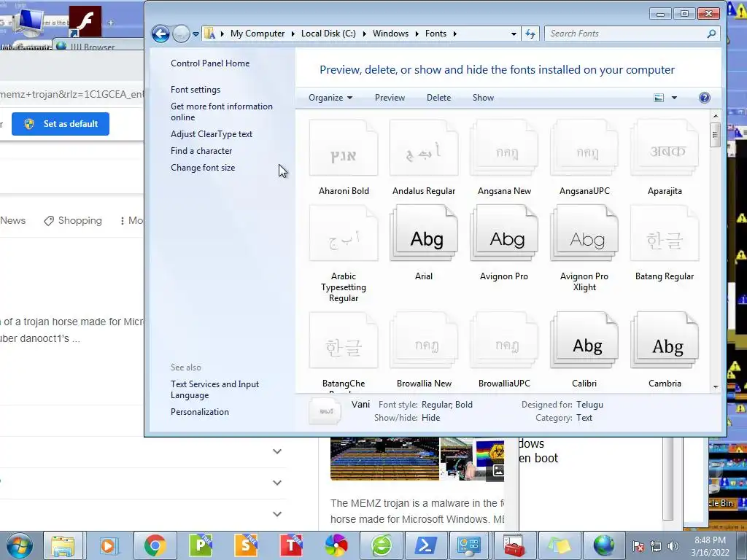The height and width of the screenshot is (560, 747).
Task: Open the Fonts help icon
Action: click(x=704, y=98)
